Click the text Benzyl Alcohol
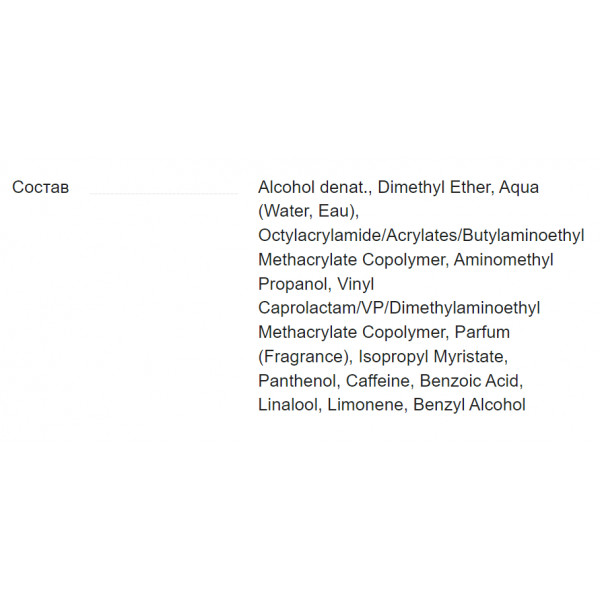Screen dimensions: 600x600 tap(470, 405)
